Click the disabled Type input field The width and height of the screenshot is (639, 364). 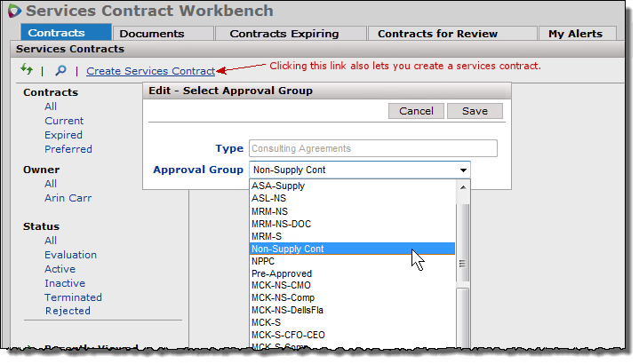coord(372,148)
